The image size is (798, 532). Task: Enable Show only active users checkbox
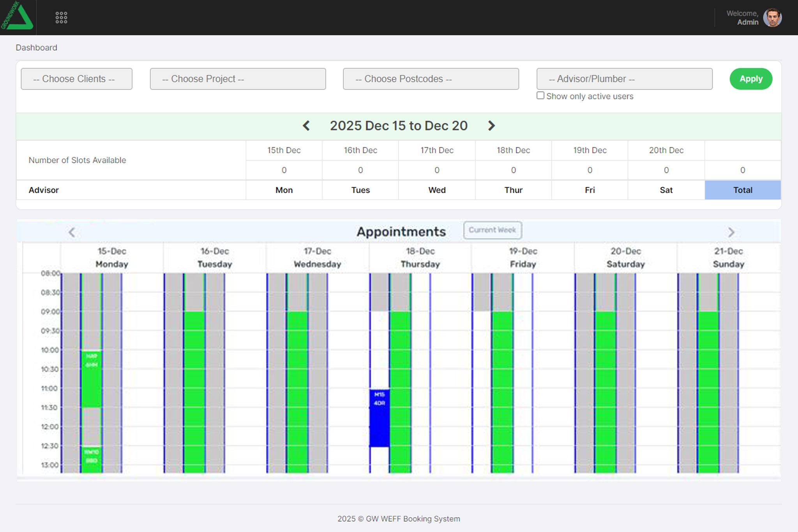(x=540, y=96)
